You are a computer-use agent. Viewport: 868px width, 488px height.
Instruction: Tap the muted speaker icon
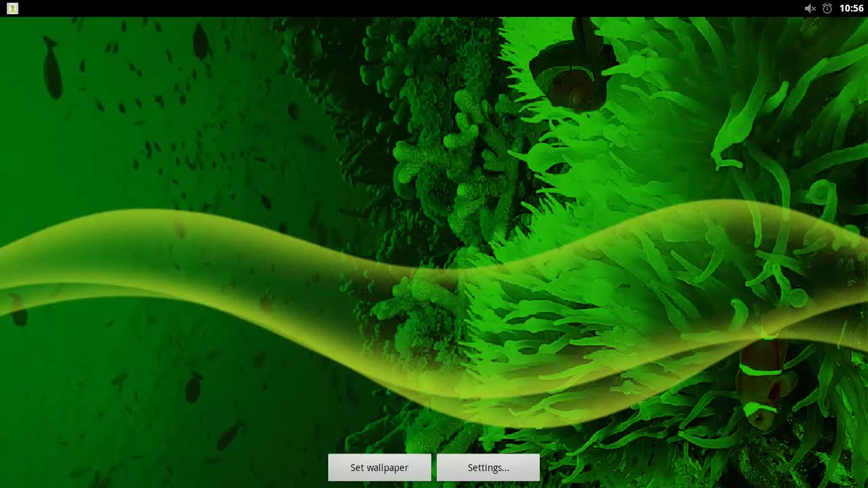click(810, 8)
